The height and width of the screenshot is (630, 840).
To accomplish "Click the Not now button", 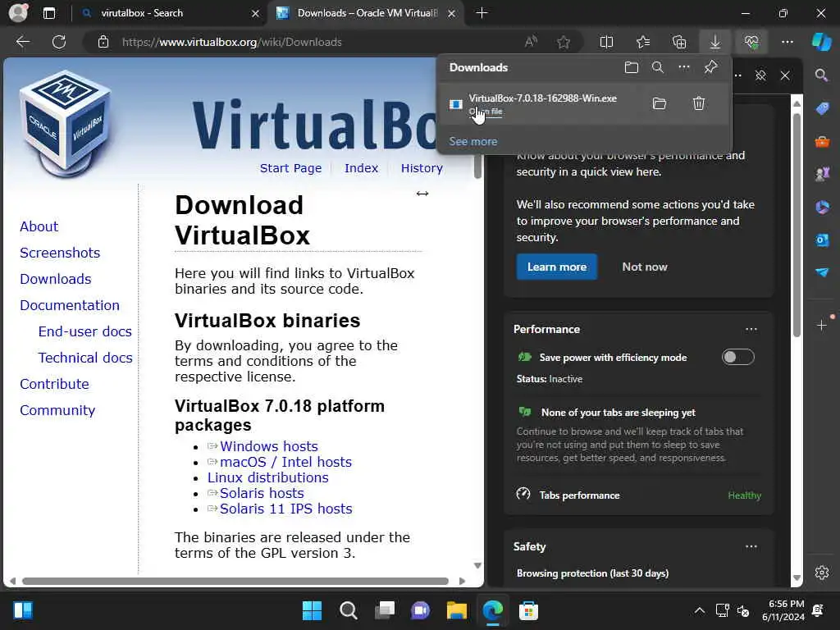I will click(x=645, y=267).
